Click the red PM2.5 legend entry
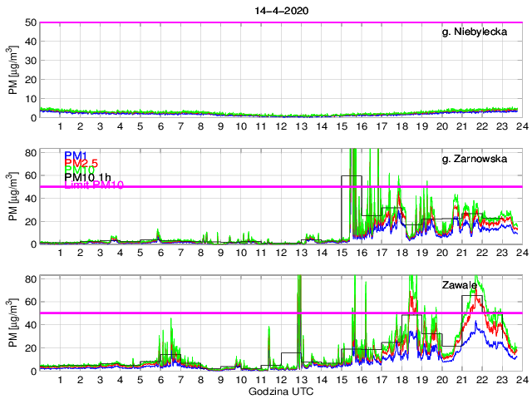The image size is (532, 399). click(x=81, y=163)
